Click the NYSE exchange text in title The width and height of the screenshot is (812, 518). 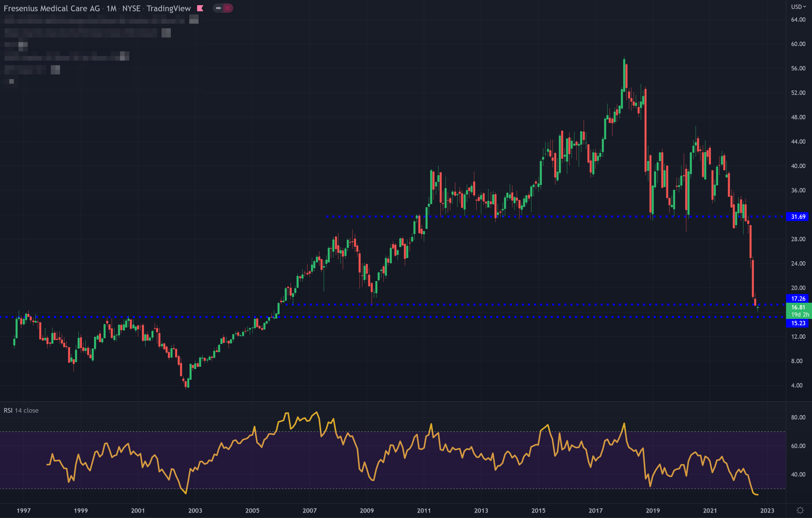[x=131, y=8]
